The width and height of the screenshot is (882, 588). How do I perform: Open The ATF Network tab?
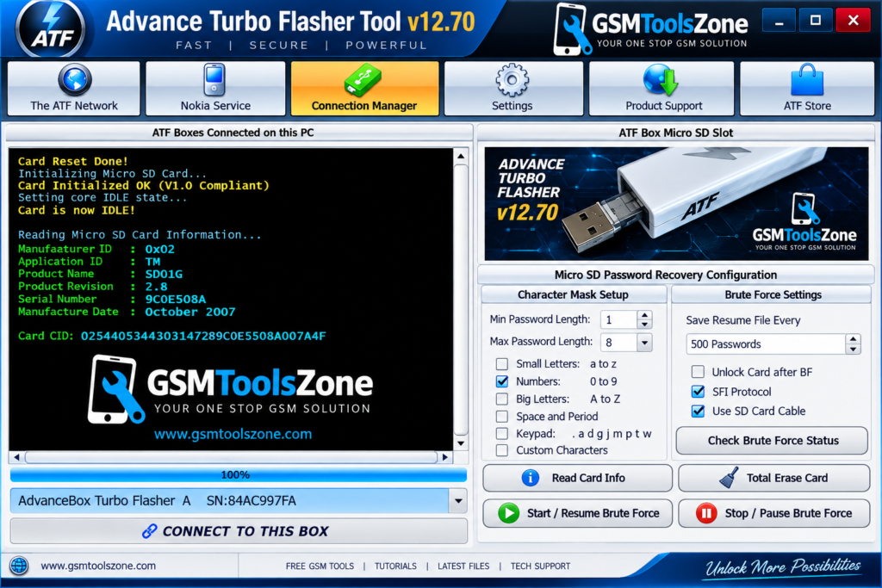[x=74, y=89]
